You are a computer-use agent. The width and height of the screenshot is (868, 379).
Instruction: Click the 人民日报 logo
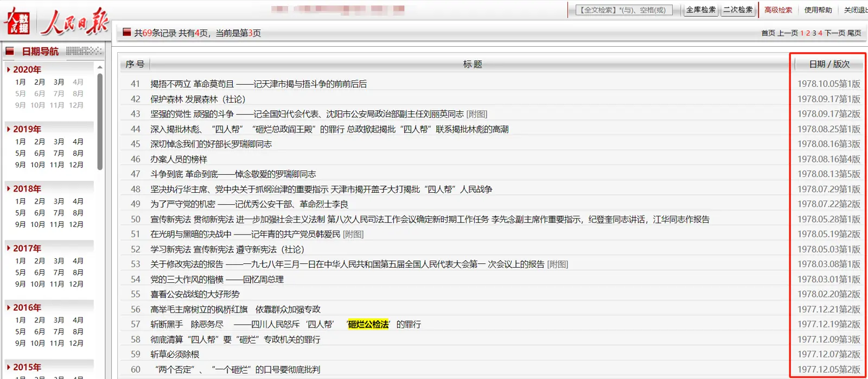(76, 21)
